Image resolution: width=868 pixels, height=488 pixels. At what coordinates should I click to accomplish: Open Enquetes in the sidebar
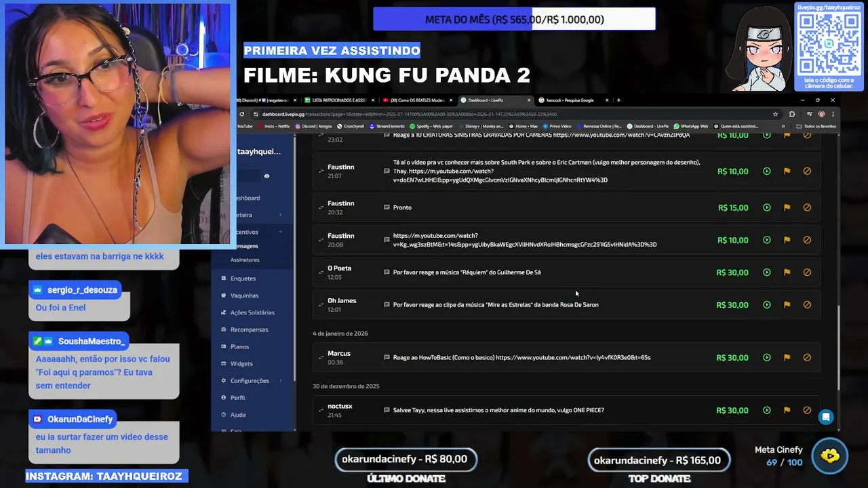click(243, 279)
